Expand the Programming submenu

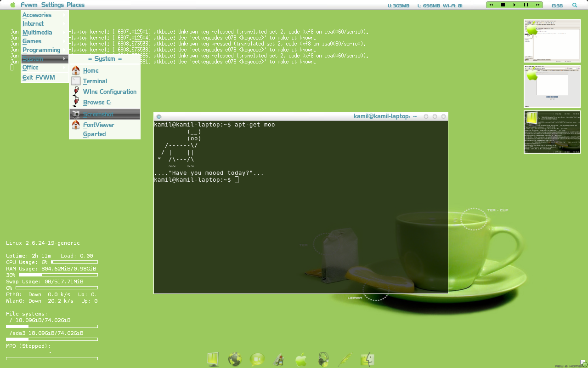coord(45,50)
